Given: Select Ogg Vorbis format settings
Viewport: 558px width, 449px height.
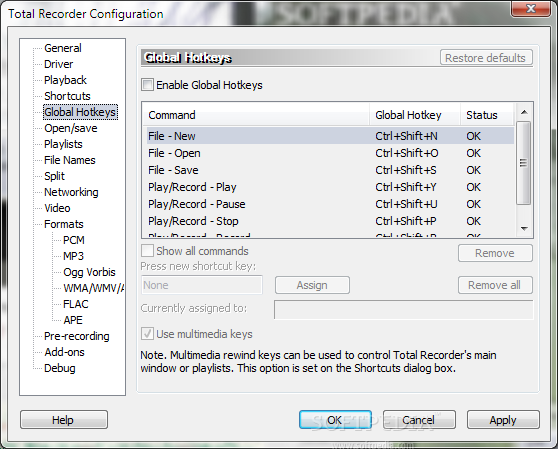Looking at the screenshot, I should tap(89, 272).
